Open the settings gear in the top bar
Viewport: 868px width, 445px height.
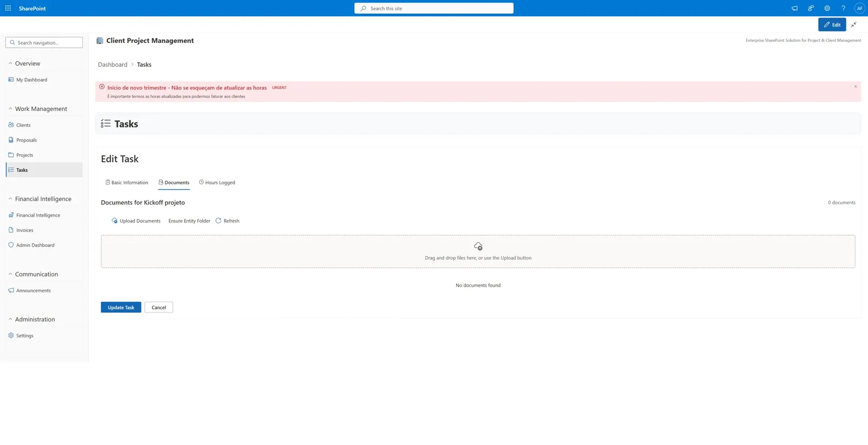[x=827, y=8]
